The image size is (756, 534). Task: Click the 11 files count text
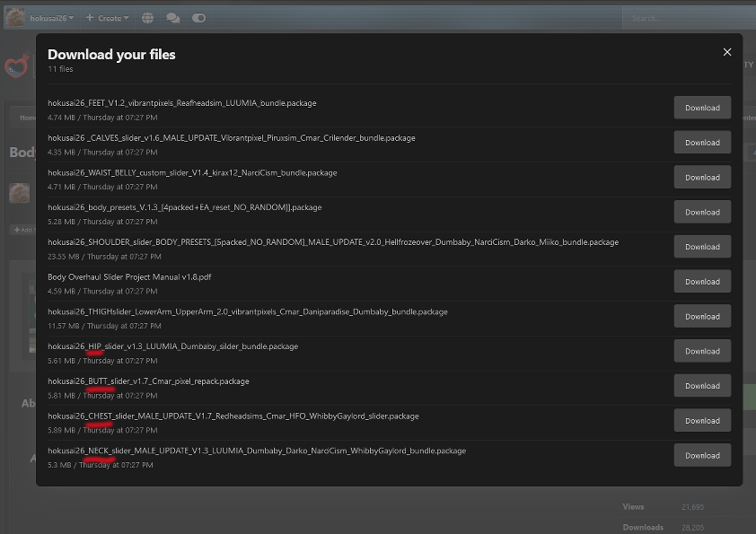coord(60,69)
